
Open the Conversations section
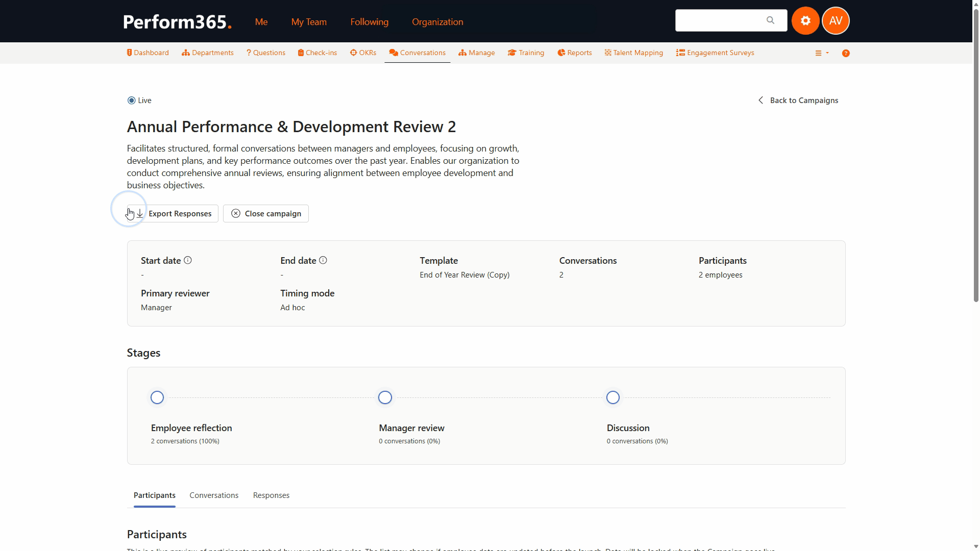[418, 53]
